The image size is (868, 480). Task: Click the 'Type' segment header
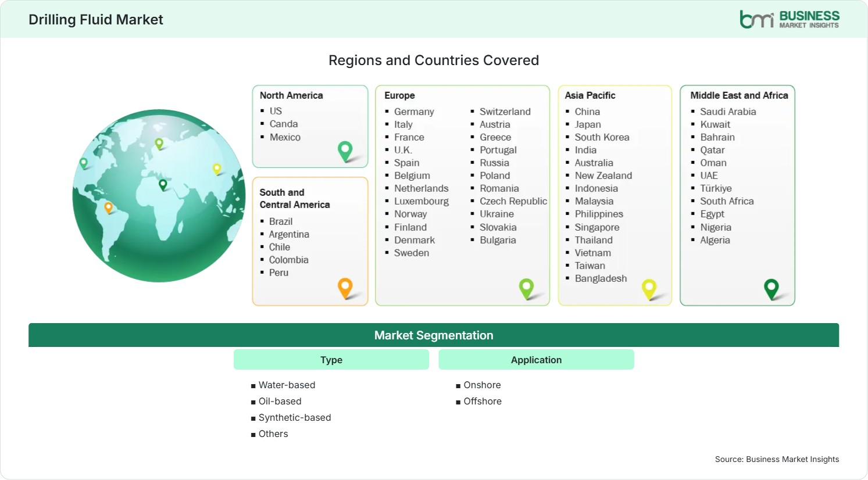coord(331,360)
